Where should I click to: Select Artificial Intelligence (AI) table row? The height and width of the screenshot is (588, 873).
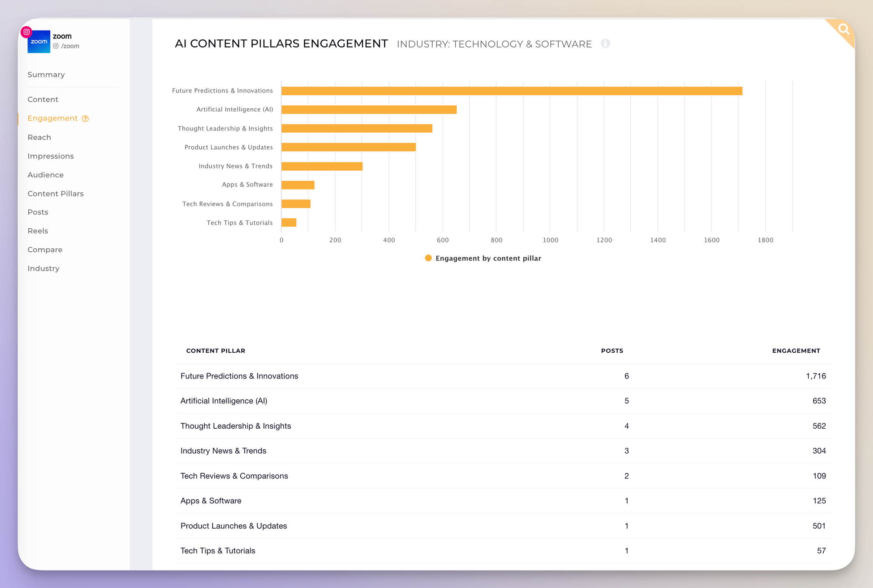[x=503, y=401]
